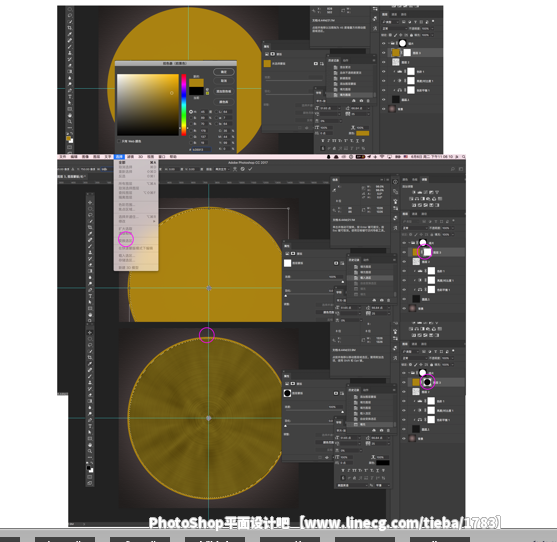Toggle warp mode icon in options bar
557x542 pixels.
[x=235, y=169]
